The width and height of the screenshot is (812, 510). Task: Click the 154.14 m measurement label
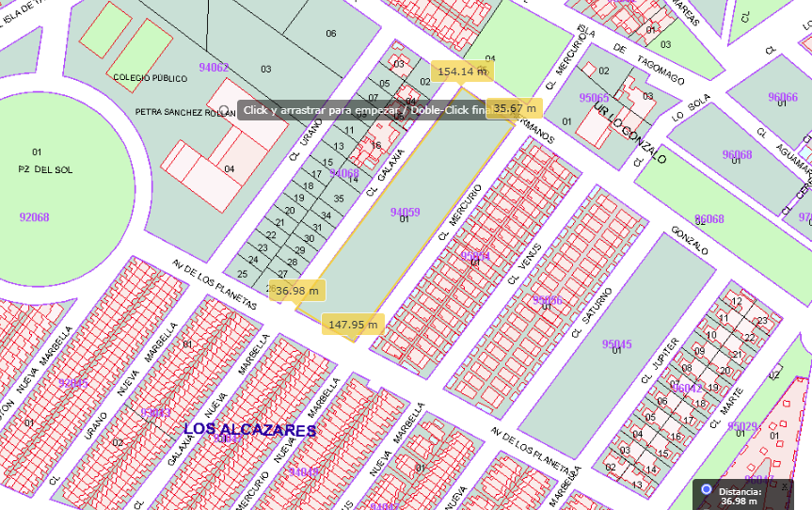462,72
